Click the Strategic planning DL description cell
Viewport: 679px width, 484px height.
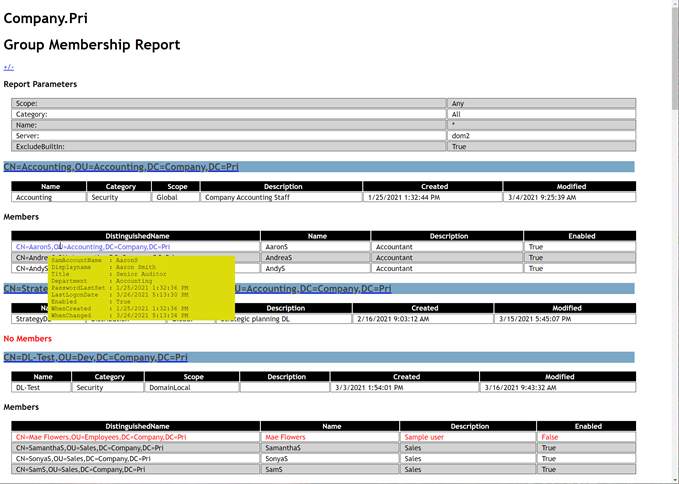[x=286, y=319]
